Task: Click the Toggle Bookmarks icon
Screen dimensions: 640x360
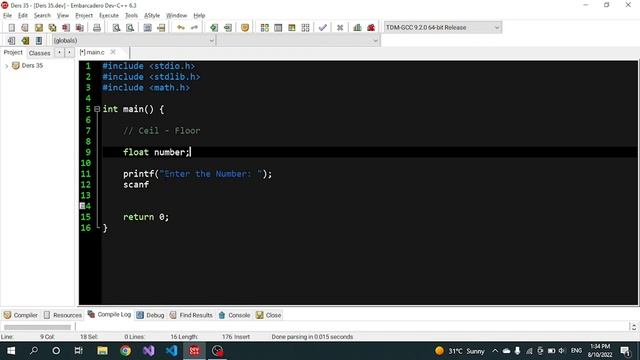Action: coord(25,40)
